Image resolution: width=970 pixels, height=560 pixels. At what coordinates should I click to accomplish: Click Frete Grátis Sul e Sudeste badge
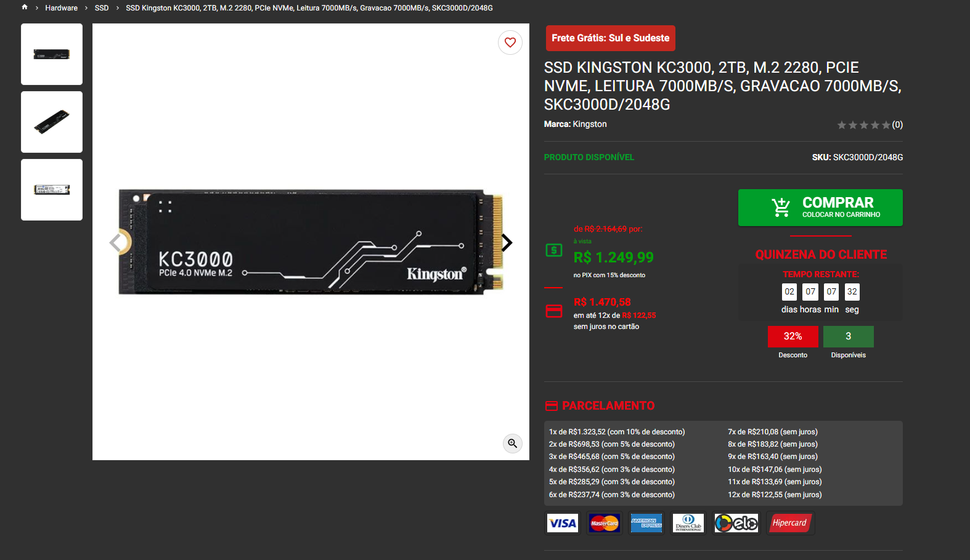(610, 38)
